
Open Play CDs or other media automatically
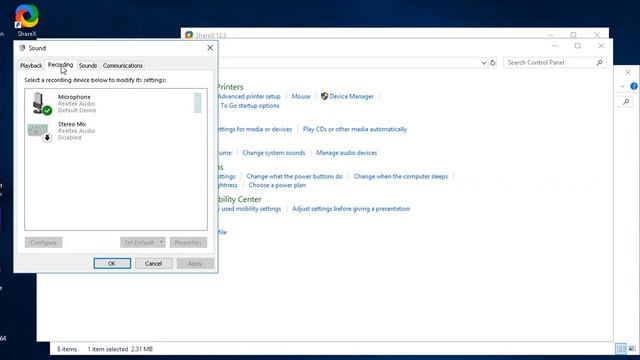pyautogui.click(x=355, y=129)
